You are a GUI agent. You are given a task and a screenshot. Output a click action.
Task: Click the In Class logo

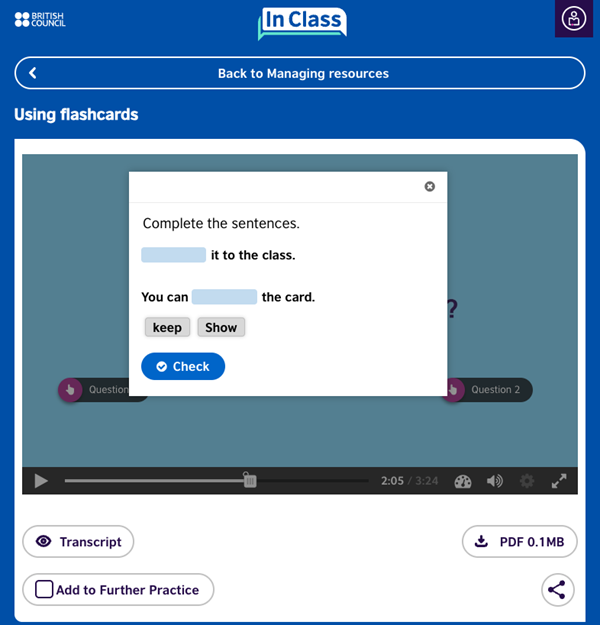[301, 21]
